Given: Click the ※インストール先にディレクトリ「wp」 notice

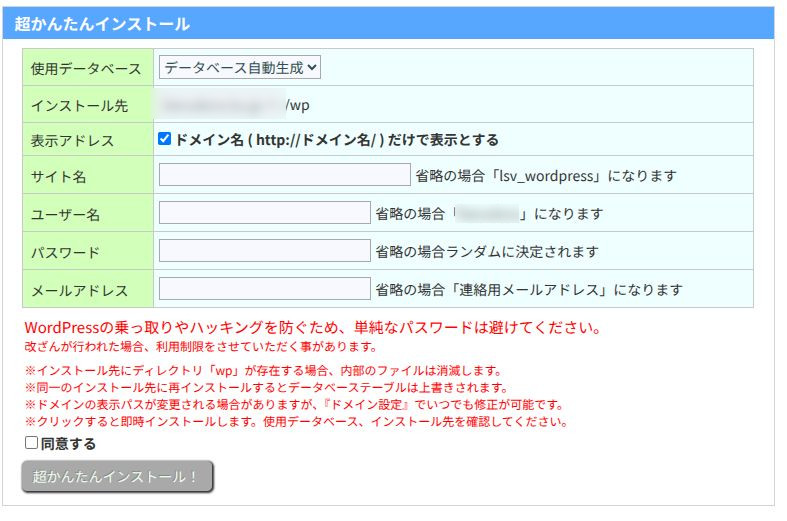Looking at the screenshot, I should tap(264, 371).
